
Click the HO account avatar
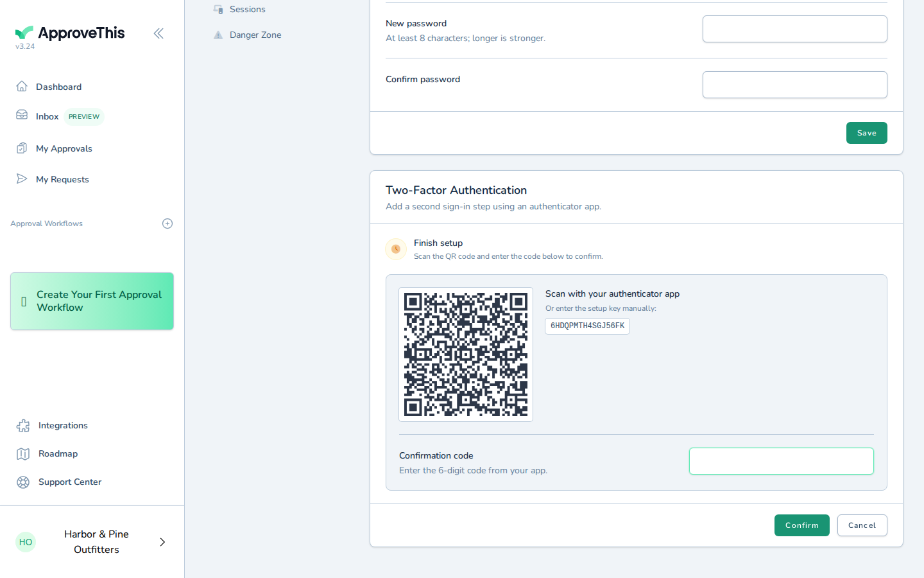(x=26, y=542)
